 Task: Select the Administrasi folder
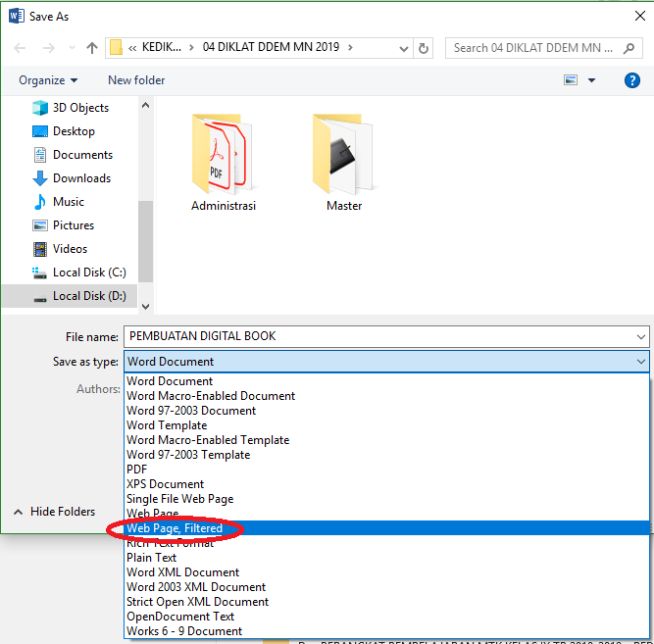[x=224, y=163]
